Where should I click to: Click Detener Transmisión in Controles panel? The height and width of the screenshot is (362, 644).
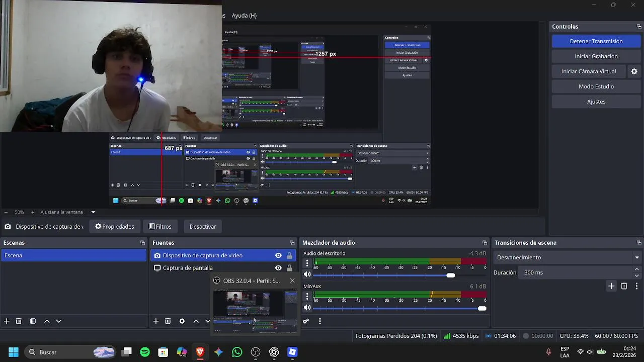[x=596, y=41]
